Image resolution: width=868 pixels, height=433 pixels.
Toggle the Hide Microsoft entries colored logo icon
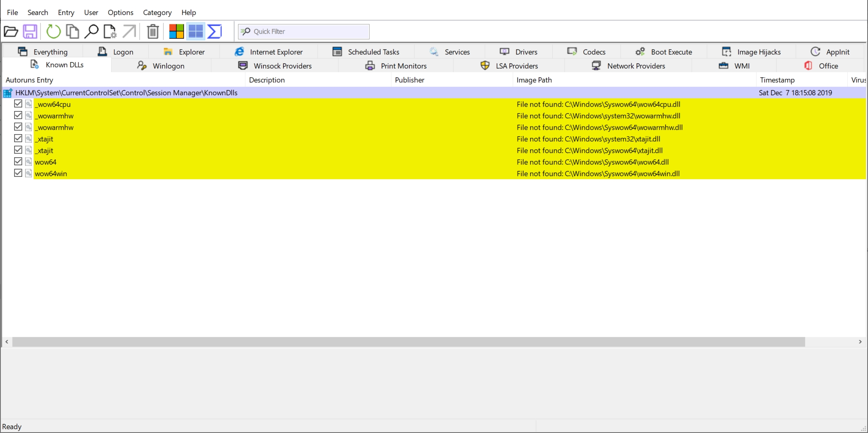[176, 31]
